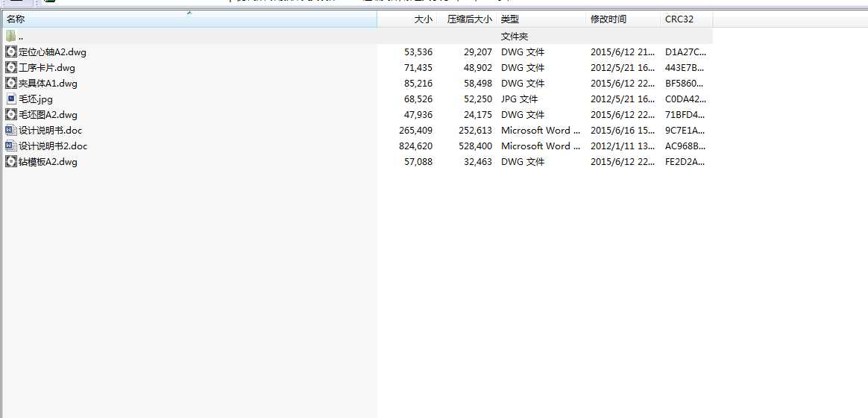Click the modified date 2015/6/16 15...
Image resolution: width=868 pixels, height=418 pixels.
click(x=623, y=131)
